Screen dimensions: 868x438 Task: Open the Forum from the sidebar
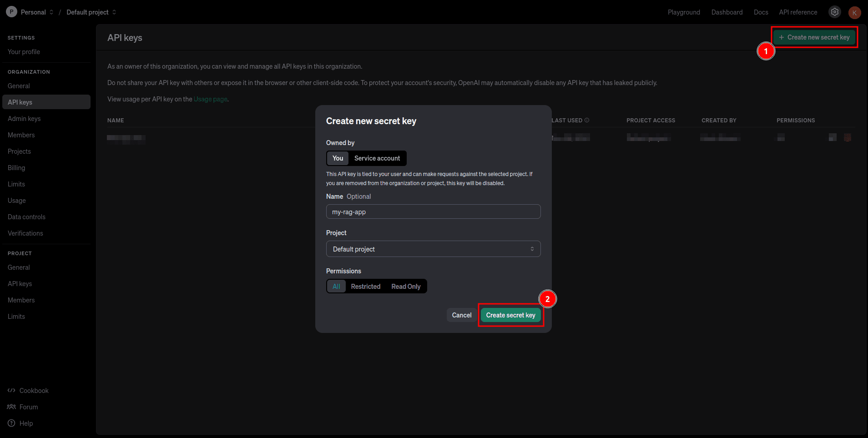click(x=28, y=407)
